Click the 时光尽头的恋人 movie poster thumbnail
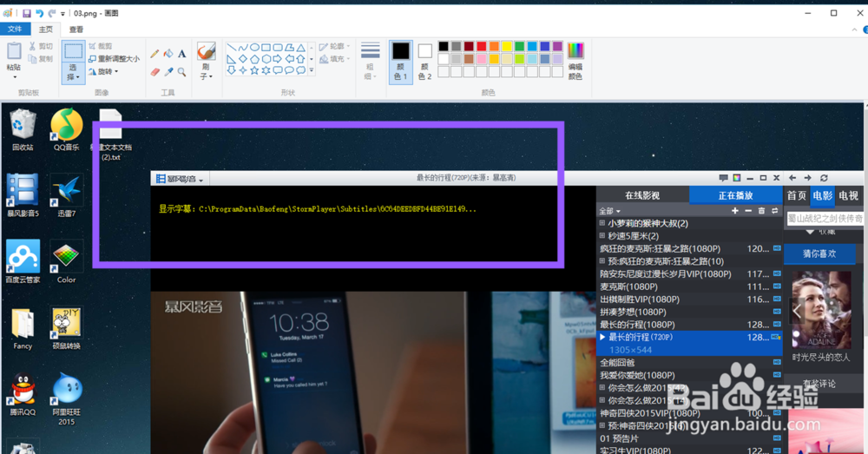This screenshot has height=454, width=868. coord(820,310)
